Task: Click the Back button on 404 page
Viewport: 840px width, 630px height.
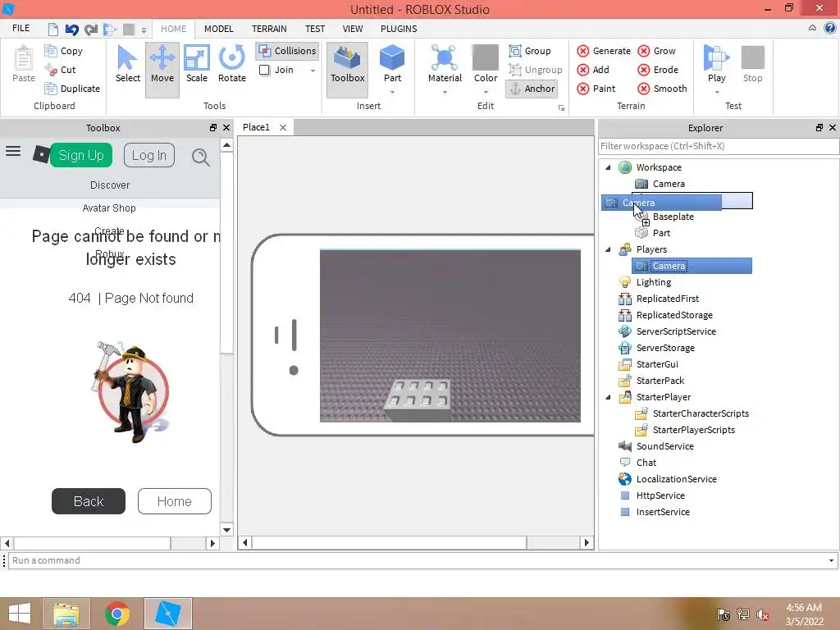Action: click(89, 501)
